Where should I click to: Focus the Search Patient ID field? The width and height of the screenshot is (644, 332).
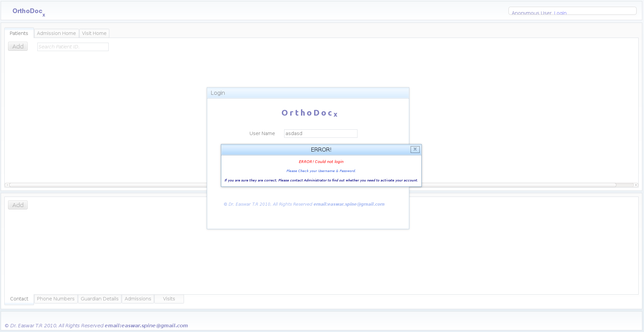(x=73, y=47)
